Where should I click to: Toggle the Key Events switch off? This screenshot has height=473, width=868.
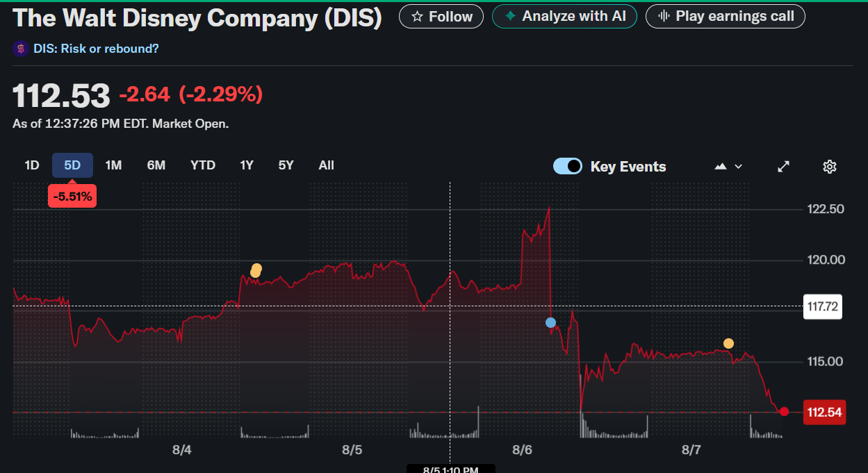(568, 166)
